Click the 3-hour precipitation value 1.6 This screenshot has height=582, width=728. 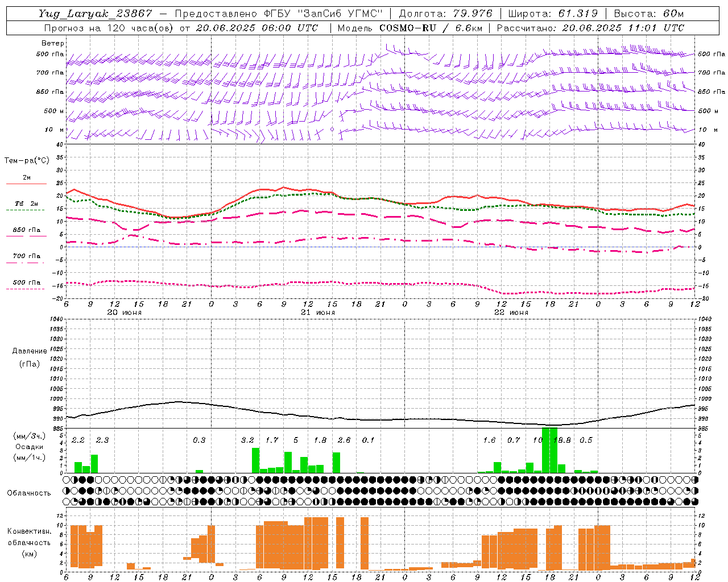click(489, 440)
